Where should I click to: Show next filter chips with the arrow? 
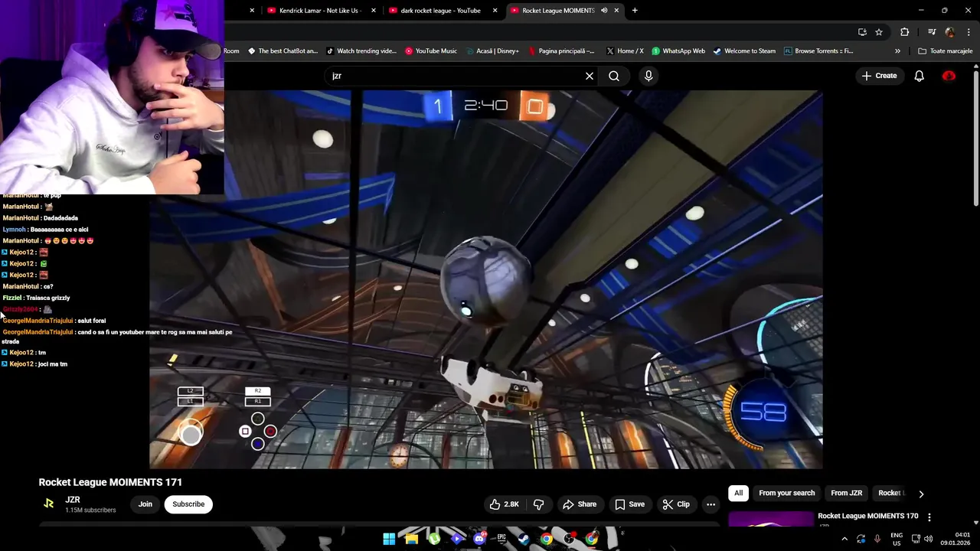click(x=921, y=494)
